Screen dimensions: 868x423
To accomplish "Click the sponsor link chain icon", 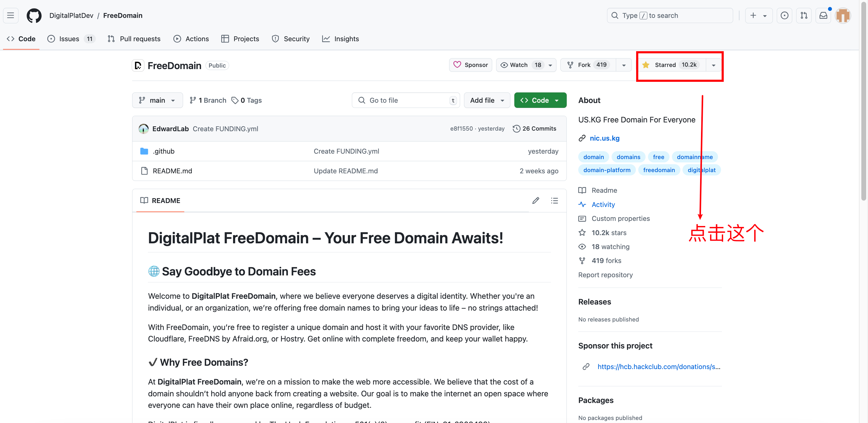I will click(x=586, y=366).
